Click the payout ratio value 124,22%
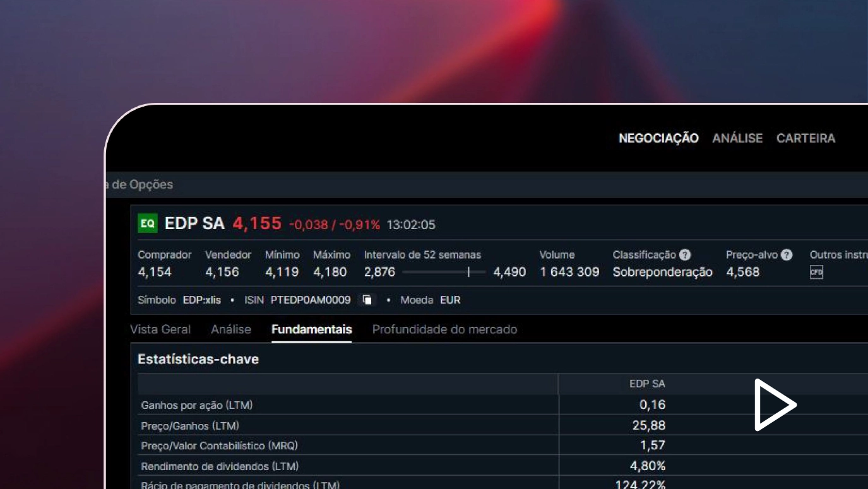The width and height of the screenshot is (868, 489). coord(641,485)
